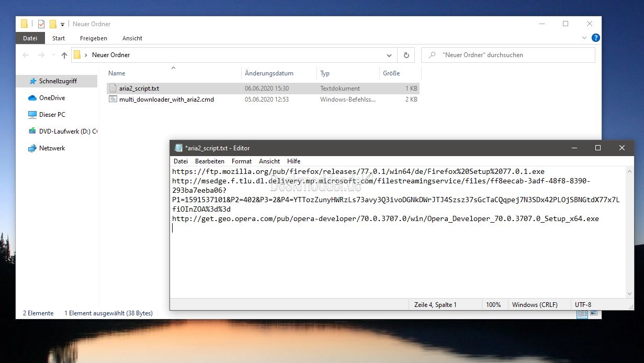Select Schnellzugriff in the navigation pane

58,81
